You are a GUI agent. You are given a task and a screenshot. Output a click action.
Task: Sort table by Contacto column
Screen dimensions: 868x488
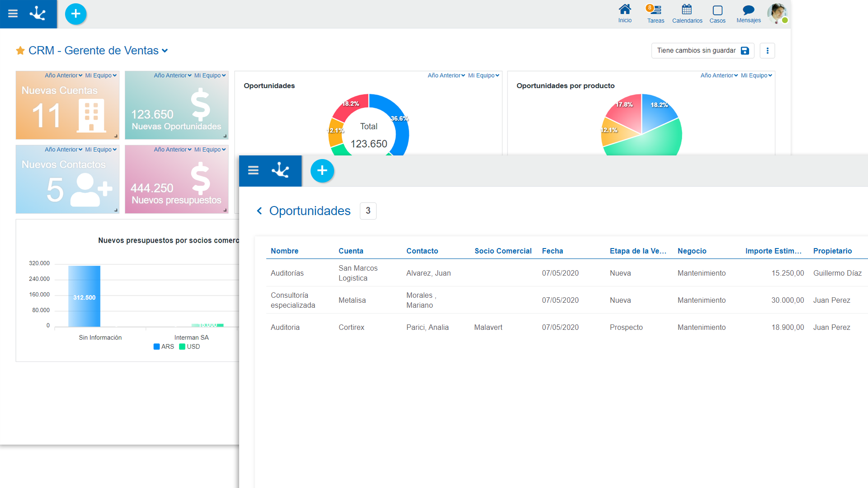point(422,251)
